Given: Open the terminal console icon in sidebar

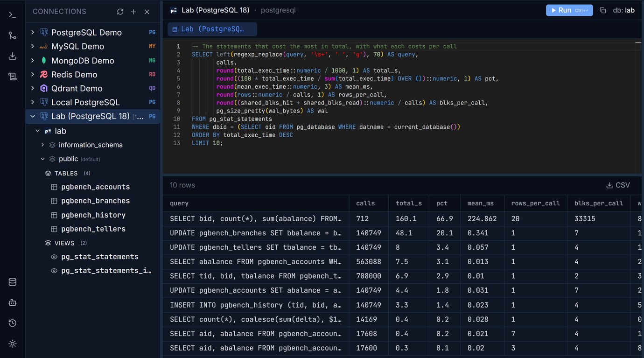Looking at the screenshot, I should click(x=13, y=15).
